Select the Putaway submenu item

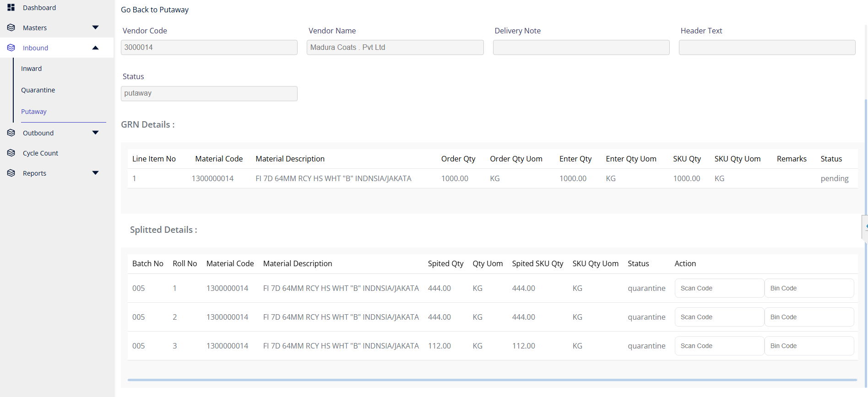pyautogui.click(x=34, y=112)
